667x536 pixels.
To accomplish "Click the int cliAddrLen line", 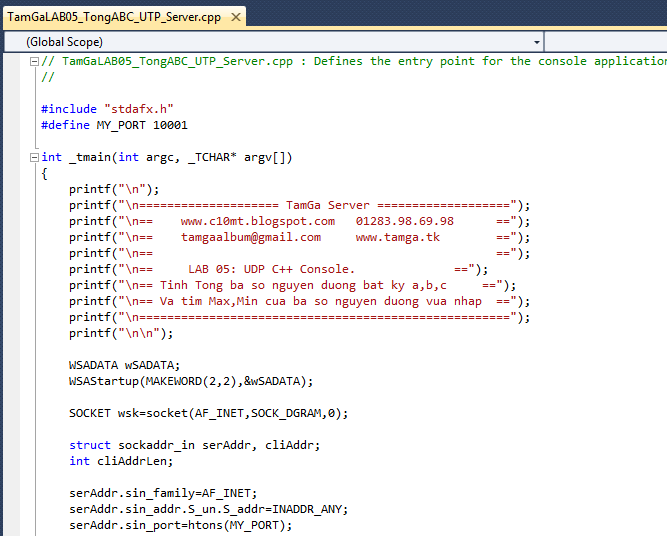I will [x=121, y=462].
